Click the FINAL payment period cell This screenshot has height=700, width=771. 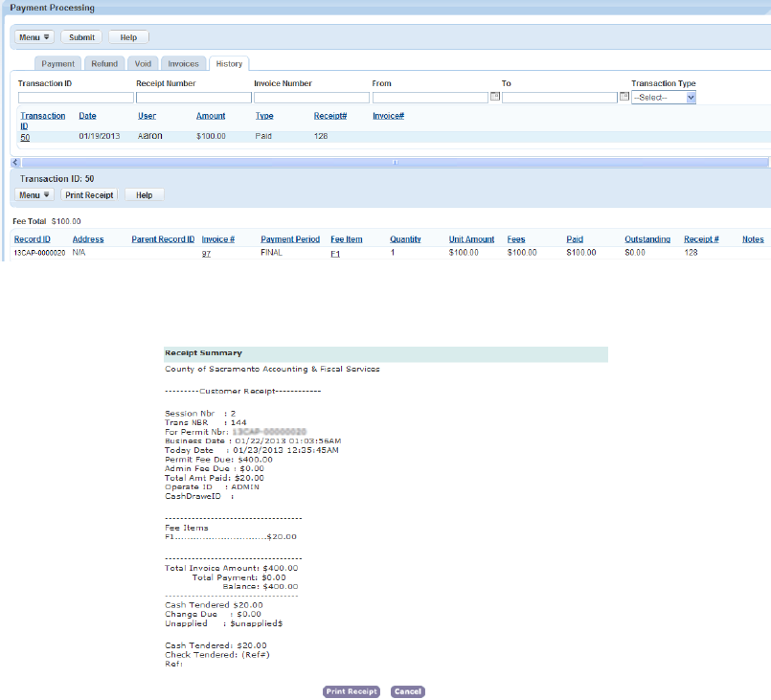point(271,252)
